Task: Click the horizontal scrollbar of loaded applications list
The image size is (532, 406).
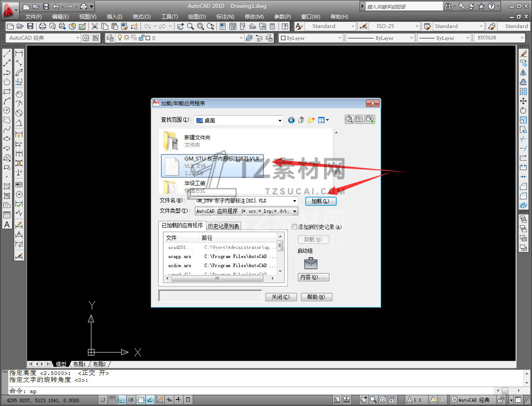Action: click(x=220, y=279)
